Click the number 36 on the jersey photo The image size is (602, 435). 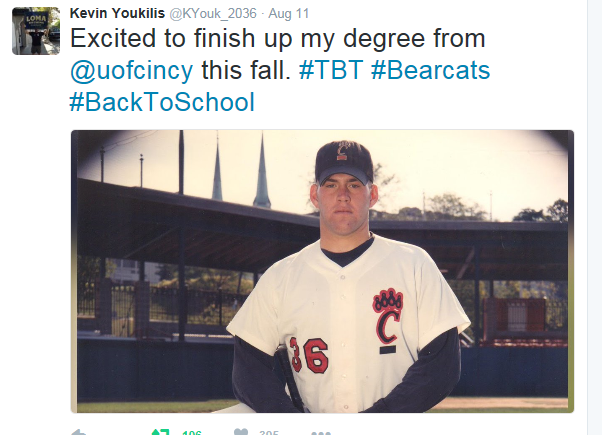pyautogui.click(x=309, y=355)
